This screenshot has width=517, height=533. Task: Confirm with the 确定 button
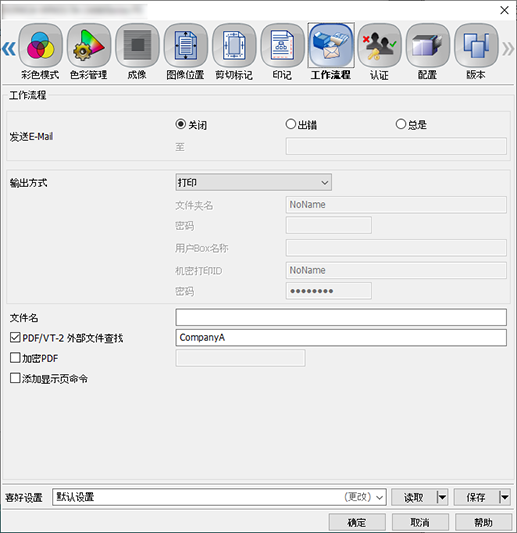pyautogui.click(x=357, y=522)
